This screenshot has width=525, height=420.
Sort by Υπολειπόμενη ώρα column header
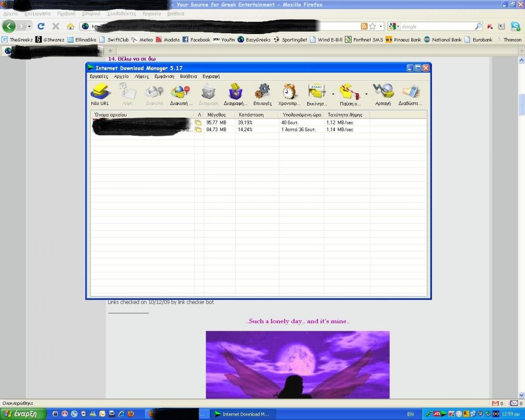tap(301, 115)
